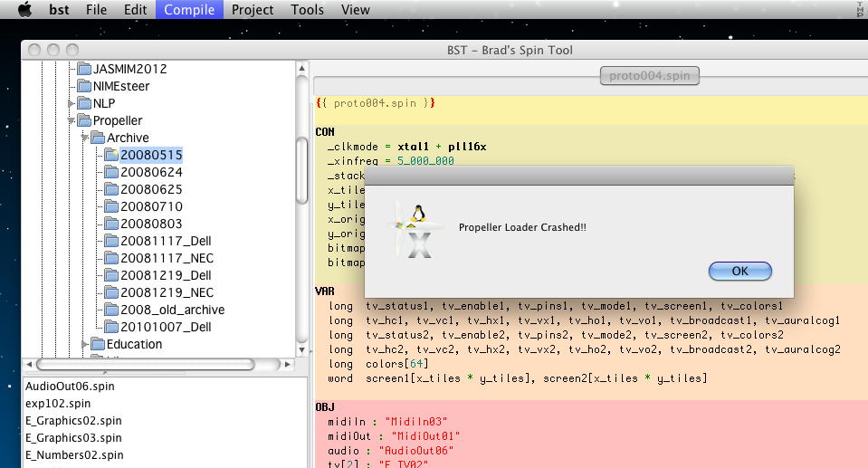Viewport: 868px width, 468px height.
Task: Expand the NLP folder
Action: tap(72, 103)
